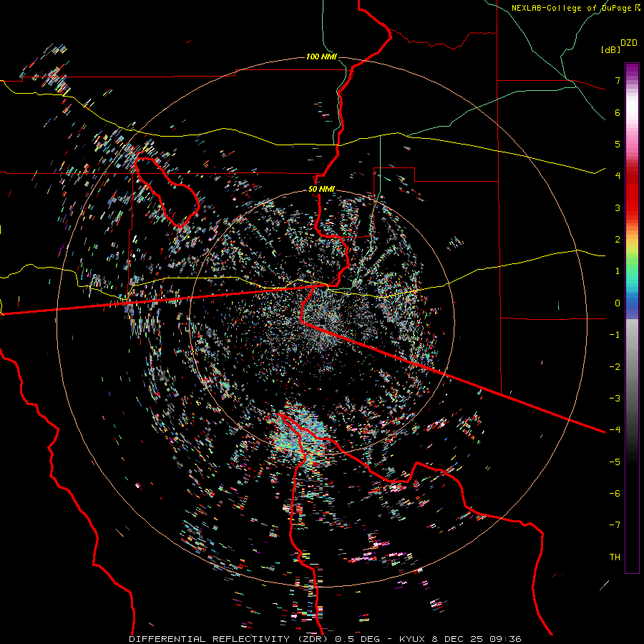The image size is (644, 644).
Task: Click the -6 value on the color scale
Action: pyautogui.click(x=615, y=493)
